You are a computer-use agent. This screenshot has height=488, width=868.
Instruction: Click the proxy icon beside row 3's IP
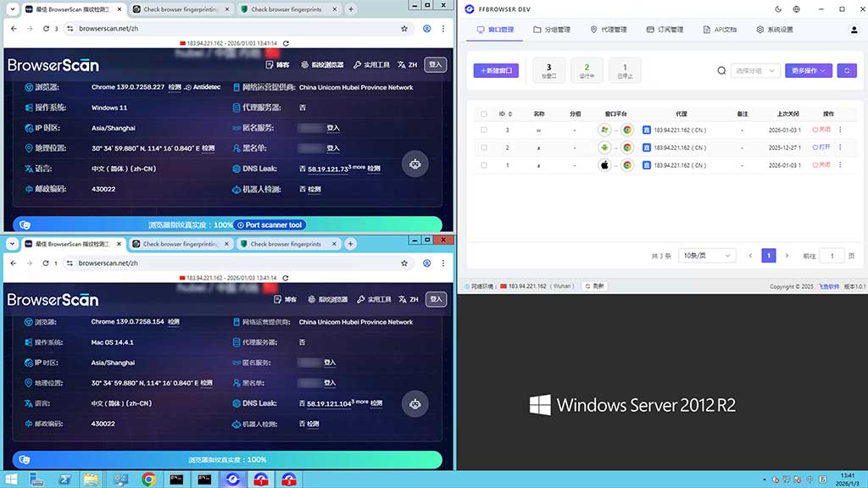(x=646, y=130)
